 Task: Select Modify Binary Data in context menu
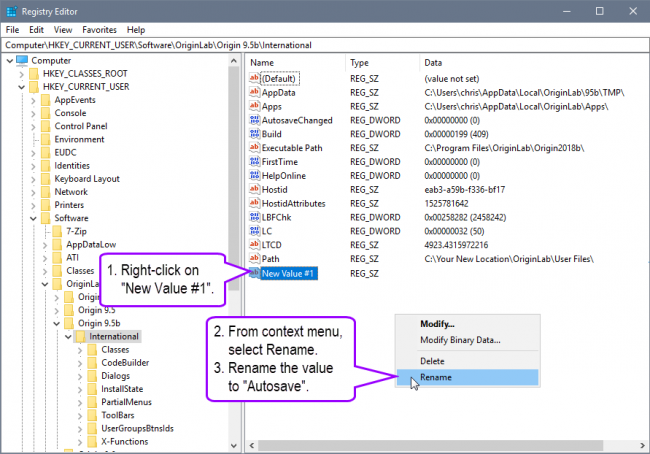(x=461, y=340)
